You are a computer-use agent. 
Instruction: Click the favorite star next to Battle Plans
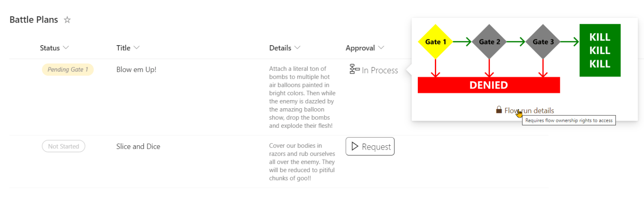pyautogui.click(x=67, y=20)
